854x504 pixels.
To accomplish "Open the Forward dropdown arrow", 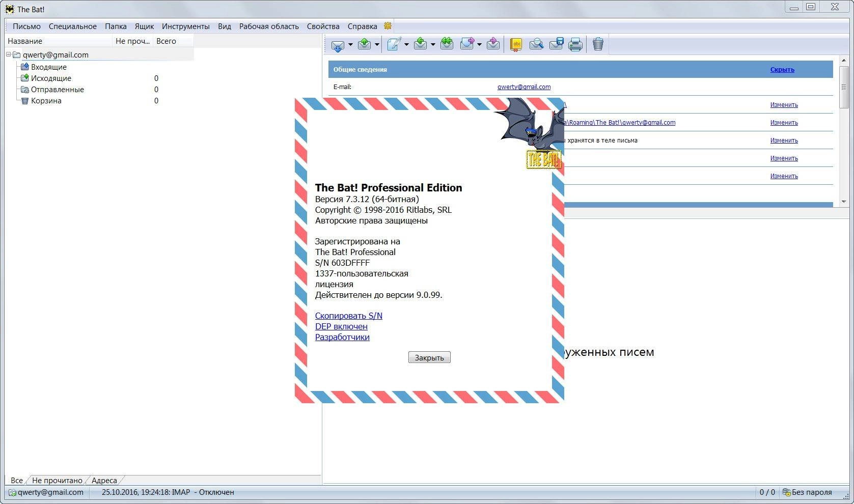I will pos(479,45).
